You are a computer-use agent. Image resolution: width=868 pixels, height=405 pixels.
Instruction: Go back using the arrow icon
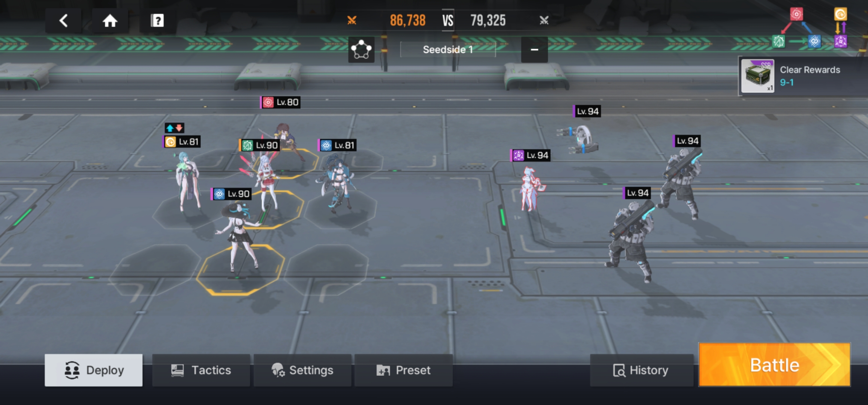(x=64, y=21)
